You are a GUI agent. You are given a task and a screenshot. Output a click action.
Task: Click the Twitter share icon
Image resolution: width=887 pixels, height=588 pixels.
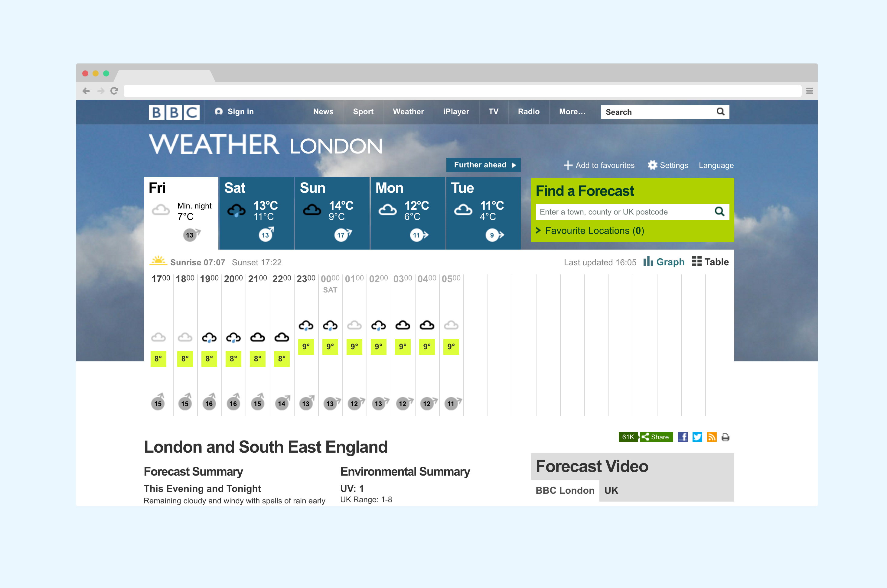click(697, 437)
